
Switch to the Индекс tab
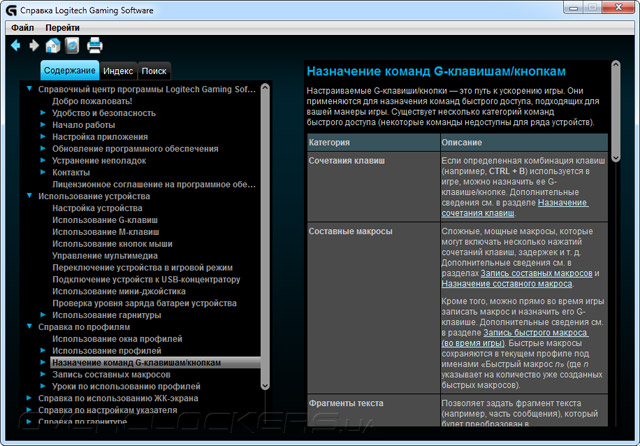click(118, 71)
